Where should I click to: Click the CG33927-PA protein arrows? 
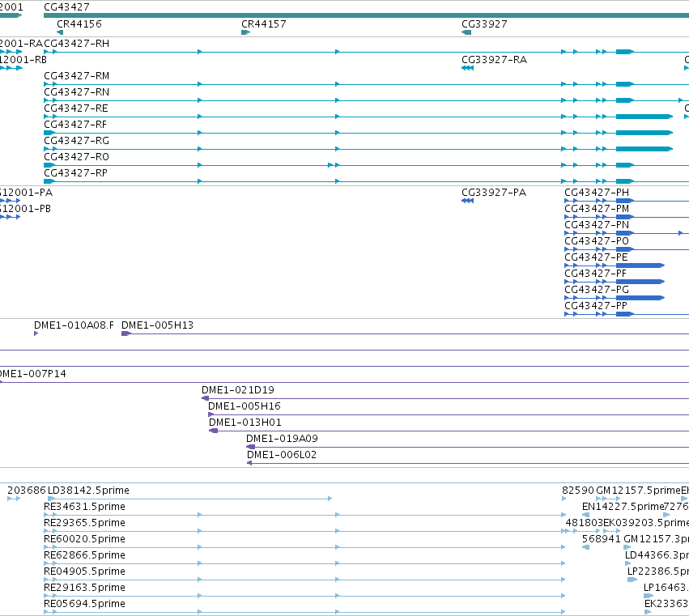coord(467,201)
